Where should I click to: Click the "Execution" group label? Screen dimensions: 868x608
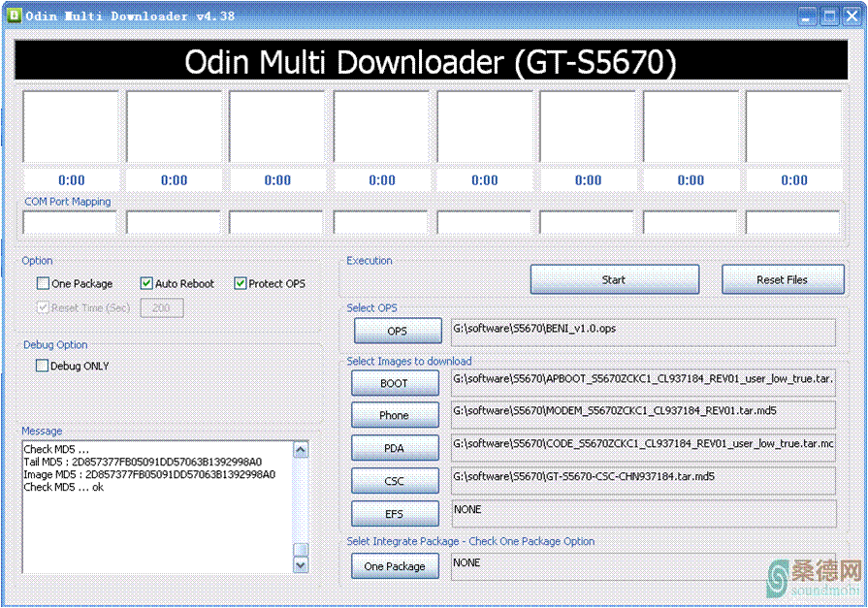click(x=370, y=260)
